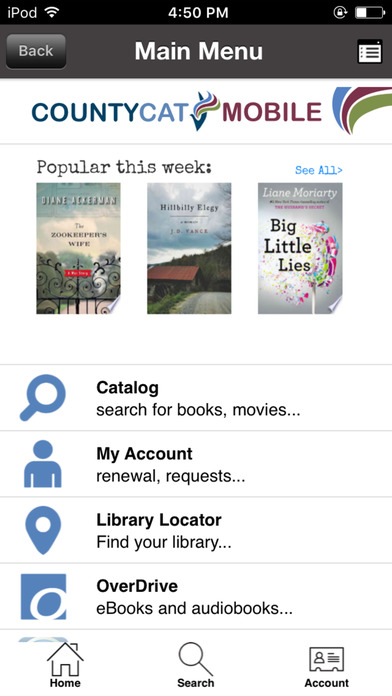Viewport: 392px width, 696px height.
Task: Open the See All popular titles link
Action: tap(319, 170)
